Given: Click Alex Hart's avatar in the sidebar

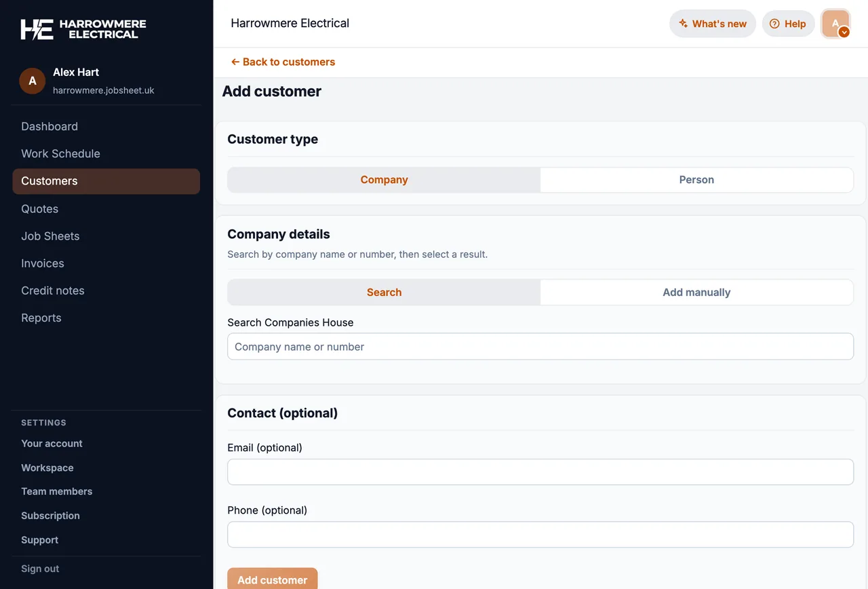Looking at the screenshot, I should coord(33,81).
